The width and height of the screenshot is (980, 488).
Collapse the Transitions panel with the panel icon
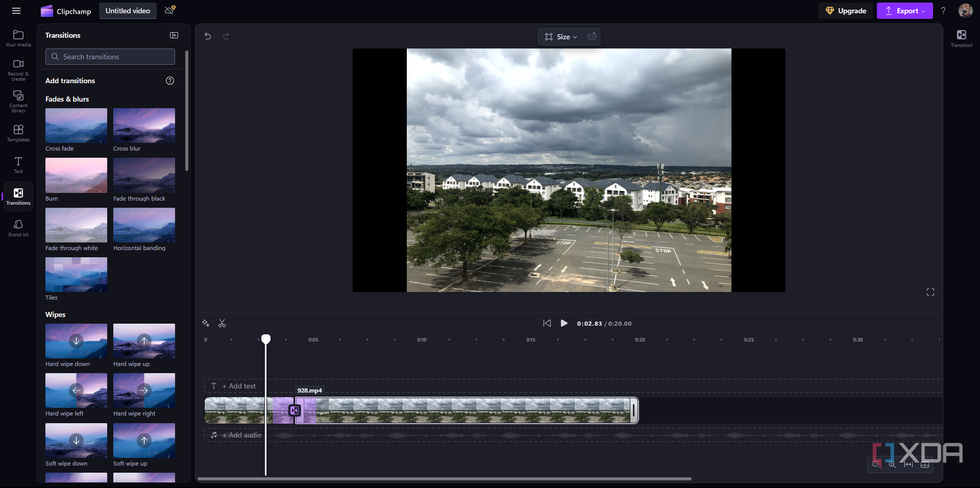pos(174,35)
